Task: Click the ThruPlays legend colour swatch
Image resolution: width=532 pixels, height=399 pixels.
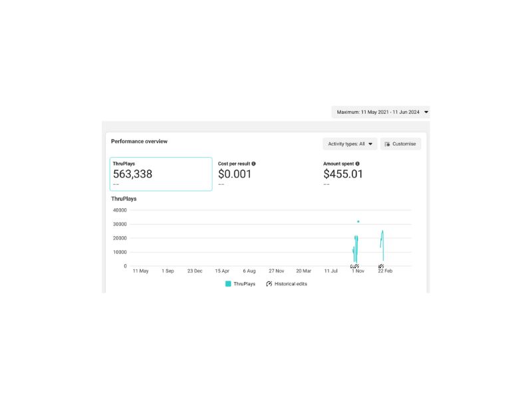Action: [228, 284]
